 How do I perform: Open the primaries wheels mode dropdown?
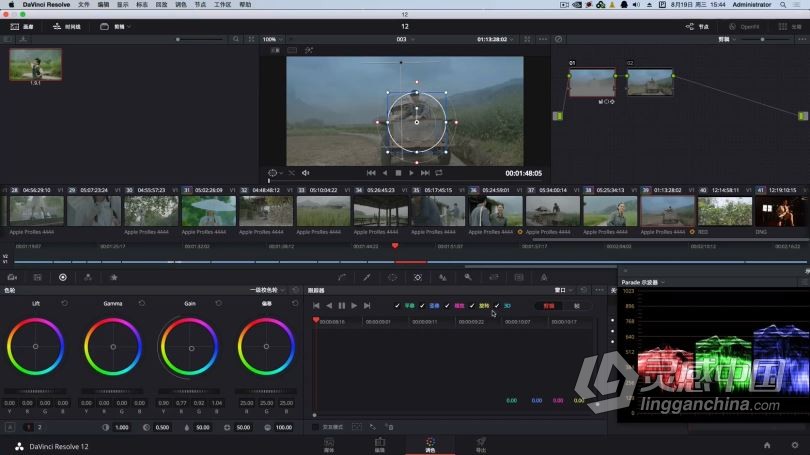(x=267, y=290)
